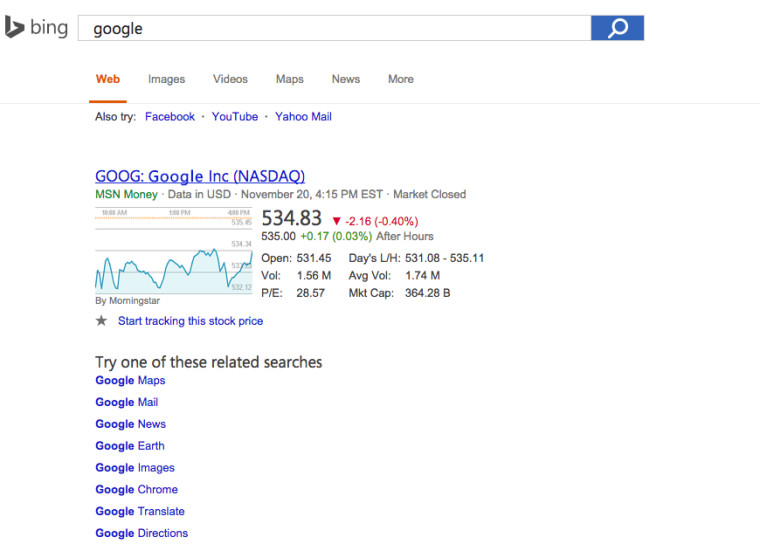
Task: Click the Also try: label
Action: click(x=115, y=117)
